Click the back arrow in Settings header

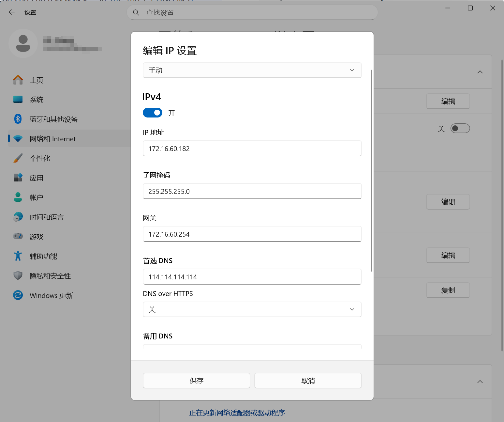12,12
